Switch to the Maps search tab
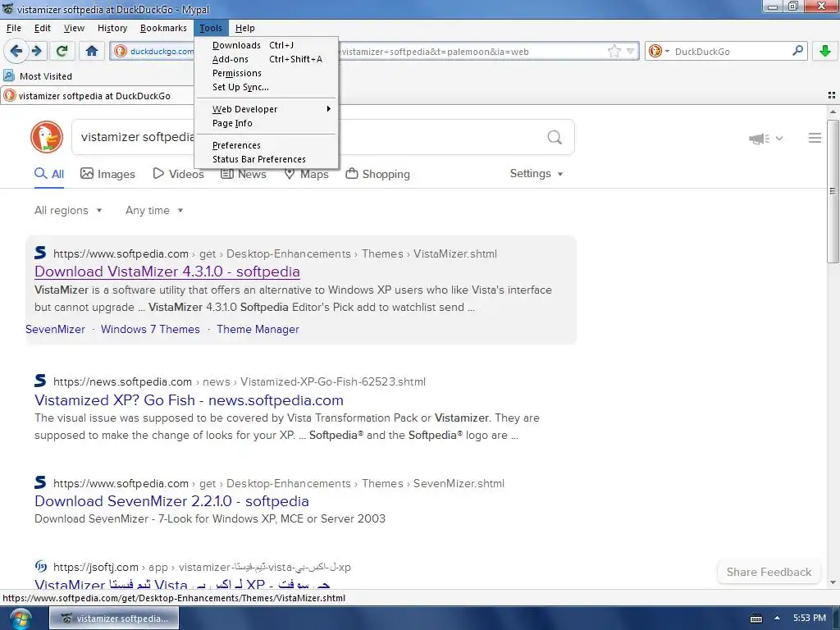The height and width of the screenshot is (630, 840). [307, 174]
